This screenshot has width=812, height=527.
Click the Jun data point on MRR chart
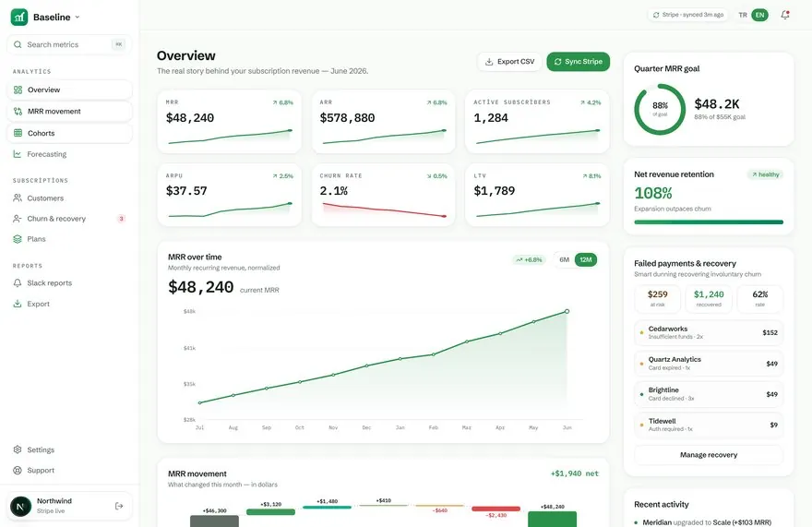[567, 311]
